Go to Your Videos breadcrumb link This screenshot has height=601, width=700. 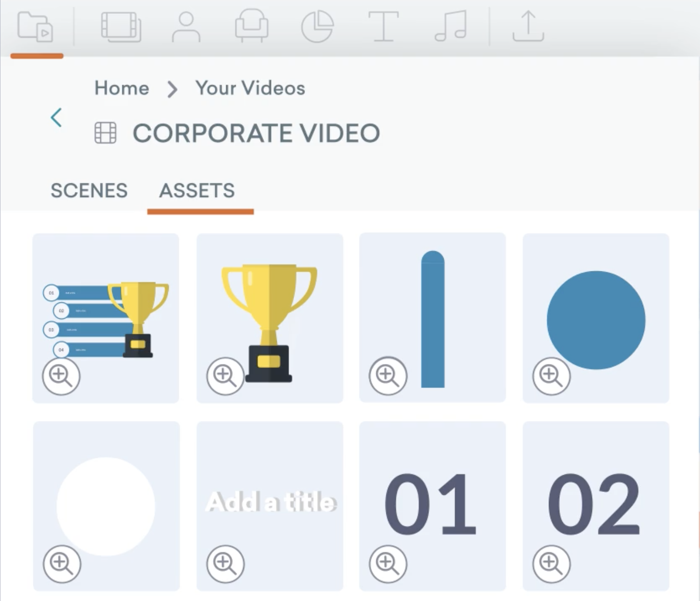[x=249, y=88]
